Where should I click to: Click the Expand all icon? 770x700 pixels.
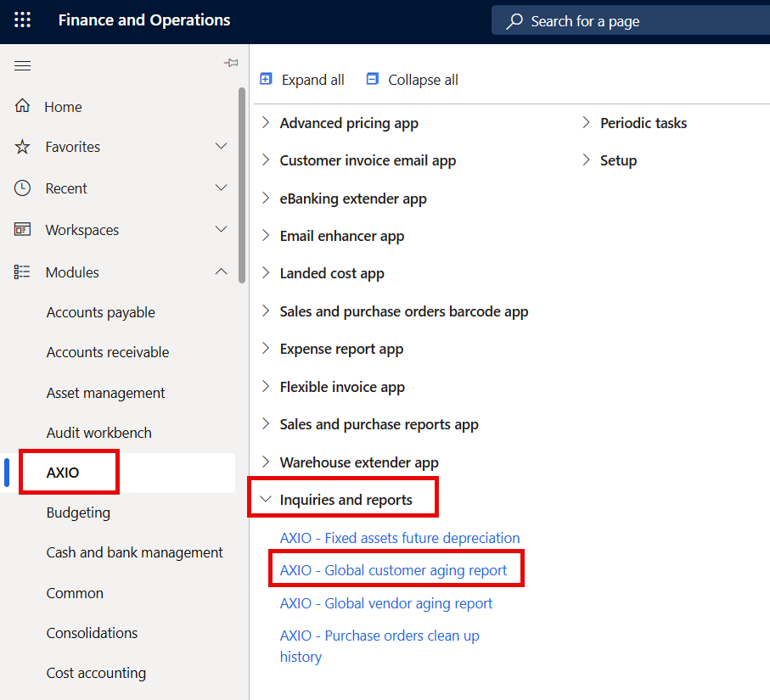[264, 79]
